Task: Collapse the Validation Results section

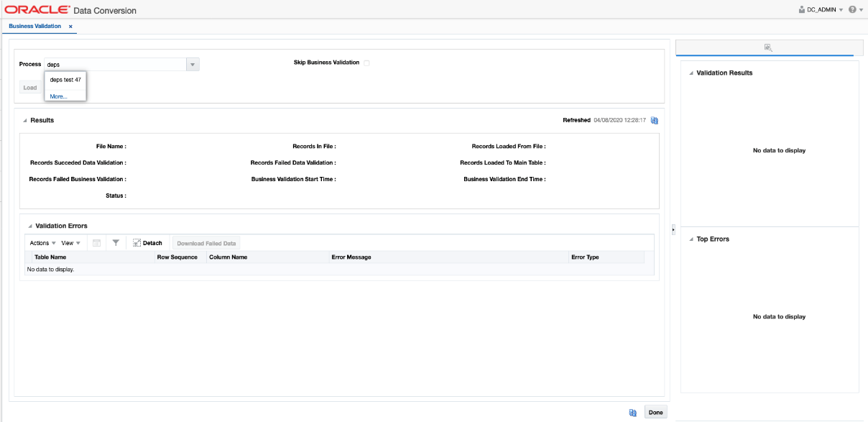Action: pyautogui.click(x=691, y=73)
